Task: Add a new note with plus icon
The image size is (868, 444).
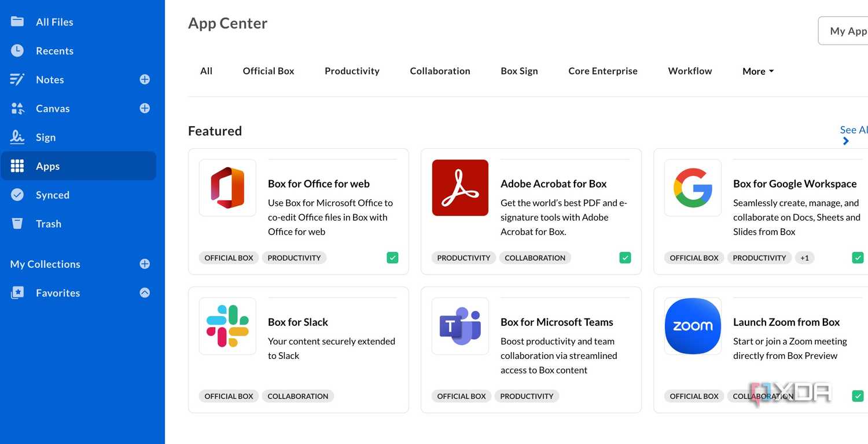Action: [145, 79]
